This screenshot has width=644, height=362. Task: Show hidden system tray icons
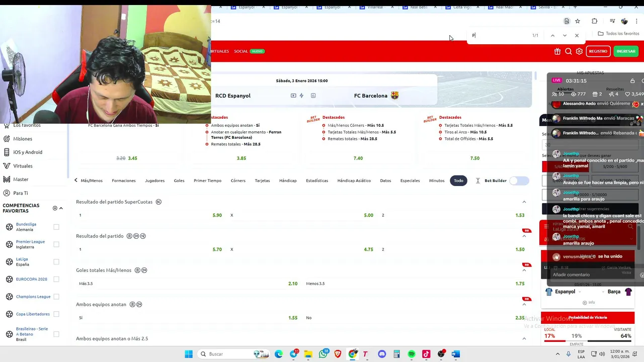click(x=557, y=354)
